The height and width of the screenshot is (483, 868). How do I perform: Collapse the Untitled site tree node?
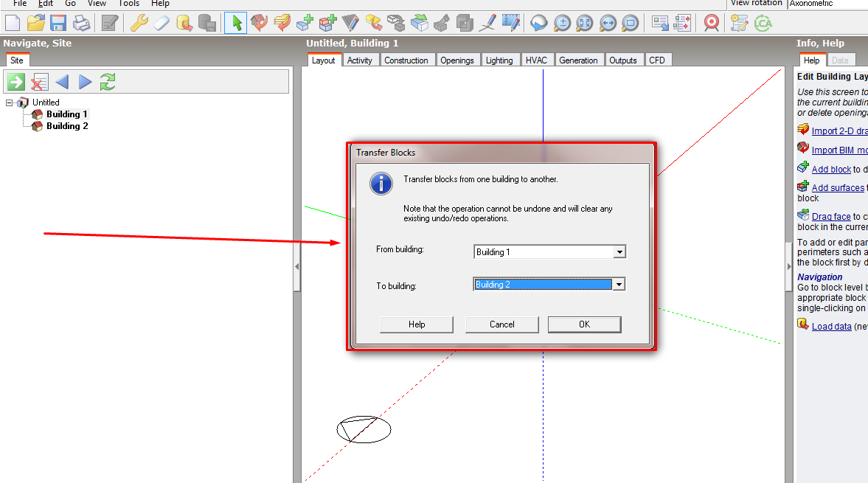10,102
